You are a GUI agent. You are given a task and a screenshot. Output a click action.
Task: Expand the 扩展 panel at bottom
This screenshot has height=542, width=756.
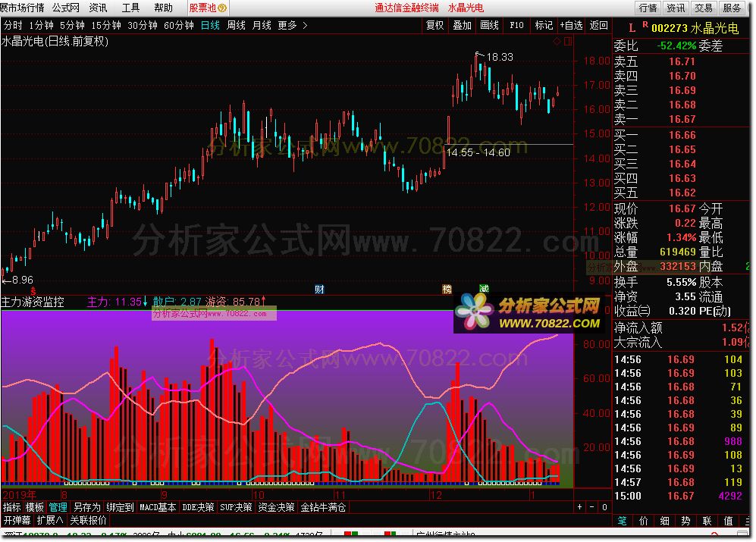click(50, 521)
